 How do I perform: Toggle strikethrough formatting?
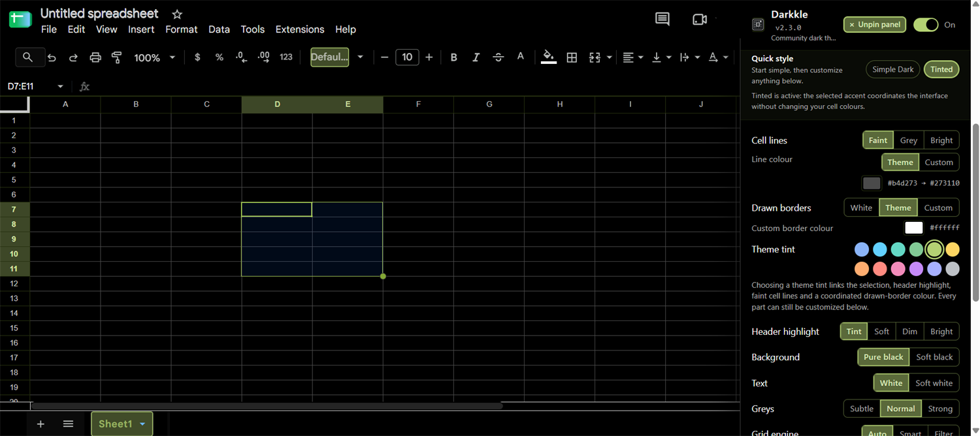498,57
